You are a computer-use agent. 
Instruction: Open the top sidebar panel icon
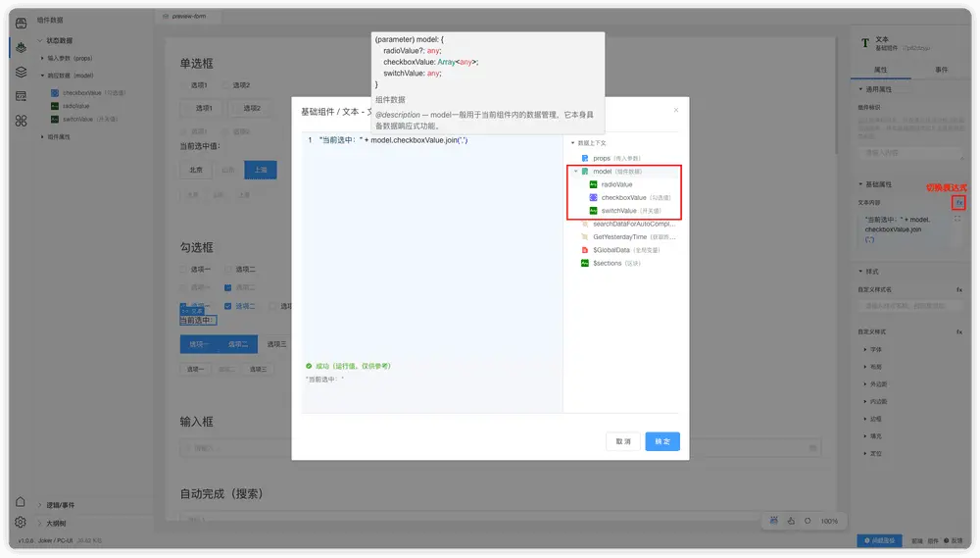tap(21, 24)
